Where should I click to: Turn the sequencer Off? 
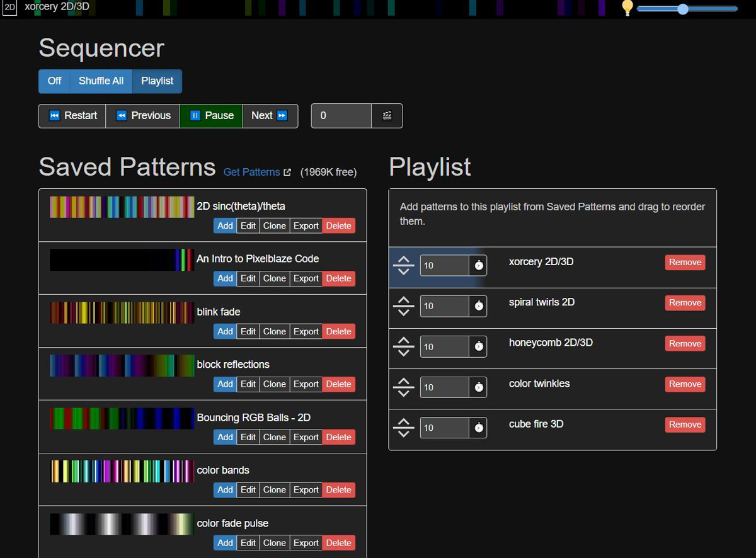[x=55, y=81]
